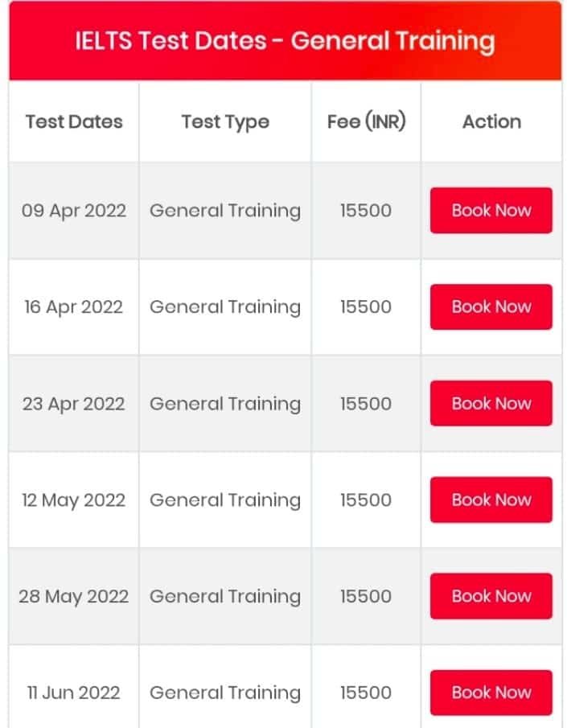The width and height of the screenshot is (567, 728).
Task: Click General Training in the first row
Action: (x=224, y=210)
